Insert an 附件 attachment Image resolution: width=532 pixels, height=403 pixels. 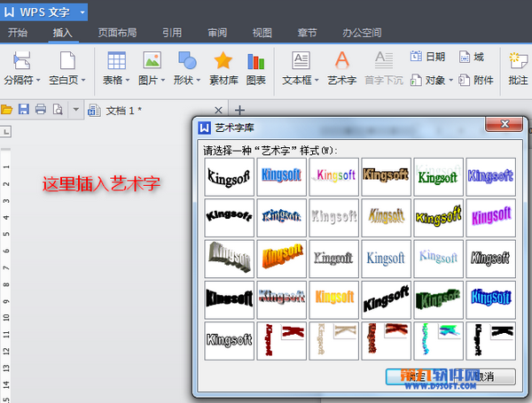pyautogui.click(x=475, y=81)
